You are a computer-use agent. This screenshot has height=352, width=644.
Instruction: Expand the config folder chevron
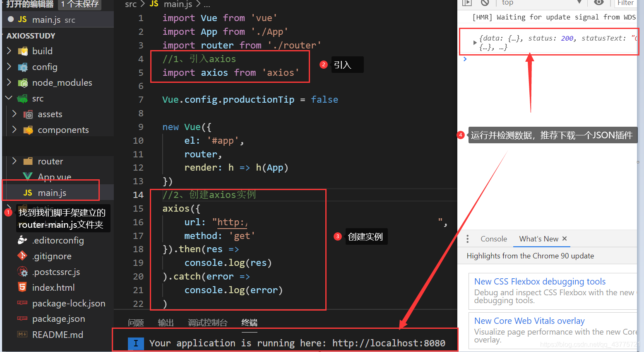[9, 66]
